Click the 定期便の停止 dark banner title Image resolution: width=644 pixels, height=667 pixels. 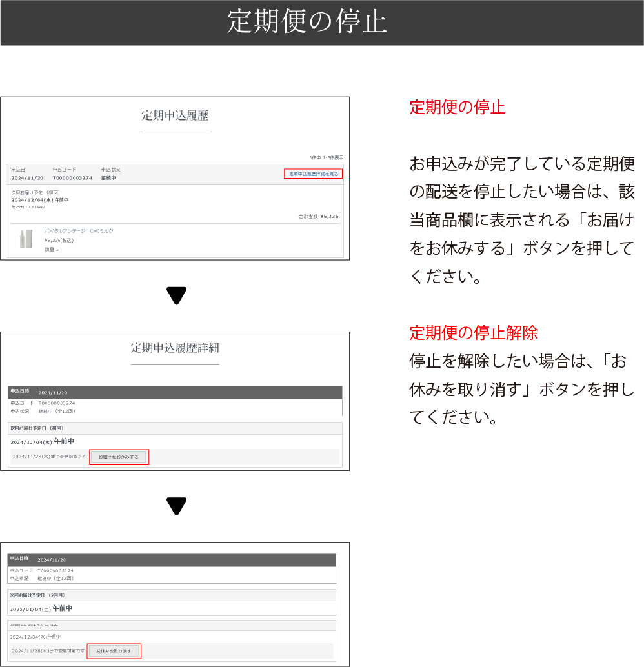pyautogui.click(x=307, y=23)
